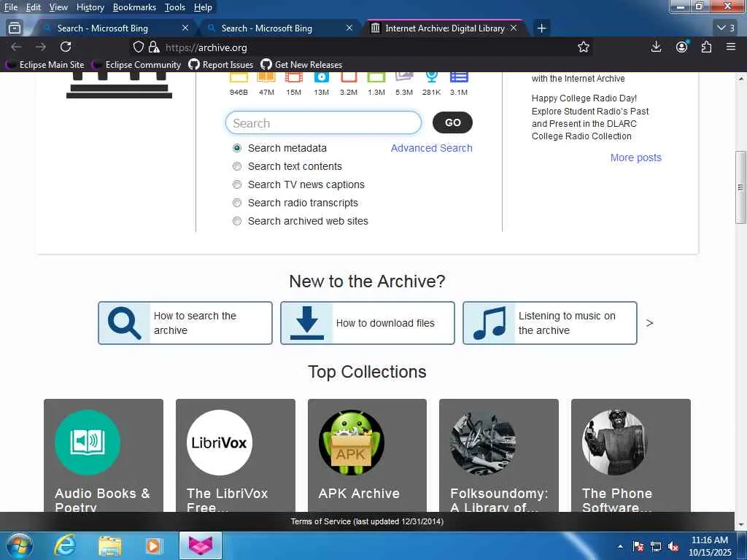Image resolution: width=747 pixels, height=560 pixels.
Task: Open Report Issues bookmark
Action: 221,64
